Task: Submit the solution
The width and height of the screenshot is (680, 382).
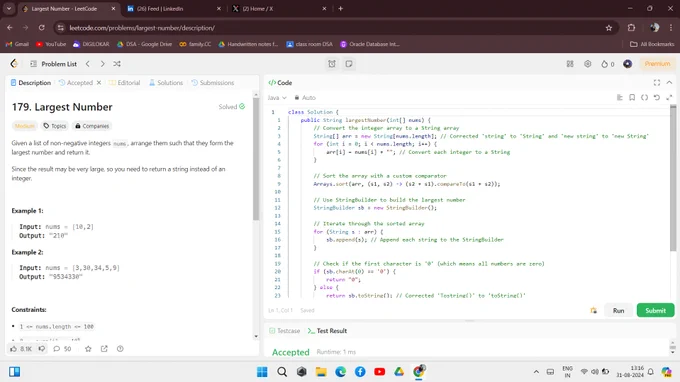Action: point(655,310)
